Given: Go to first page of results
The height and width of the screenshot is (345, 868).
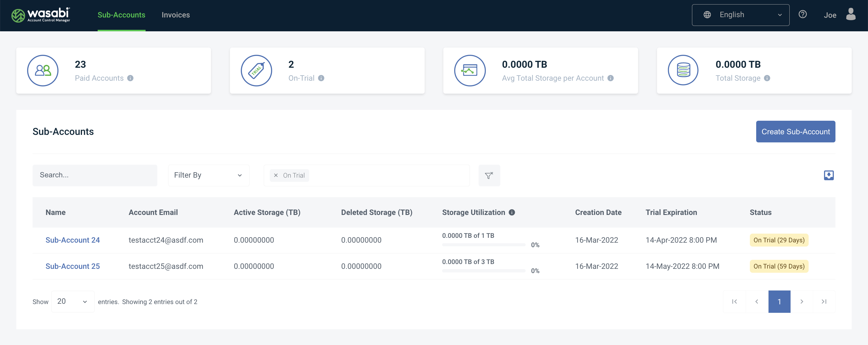Looking at the screenshot, I should 734,302.
